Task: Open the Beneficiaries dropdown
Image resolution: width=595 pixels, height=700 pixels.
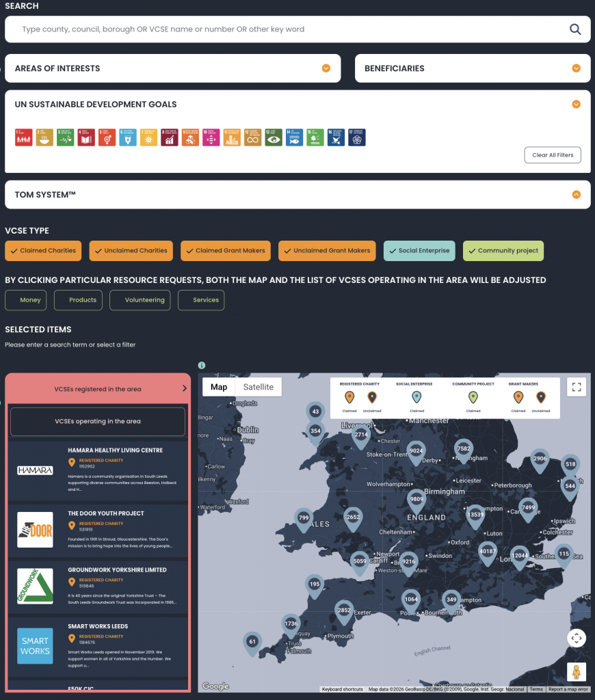Action: coord(576,68)
